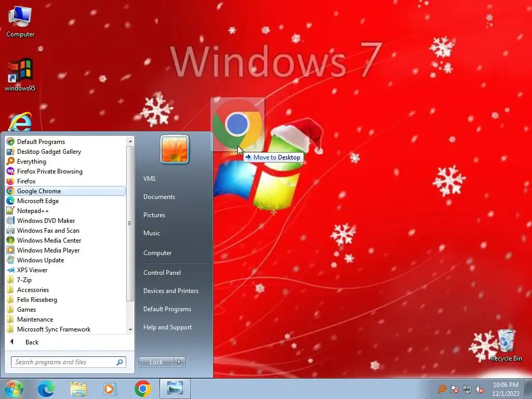
Task: Click the programs list scroll-down arrow
Action: click(130, 330)
